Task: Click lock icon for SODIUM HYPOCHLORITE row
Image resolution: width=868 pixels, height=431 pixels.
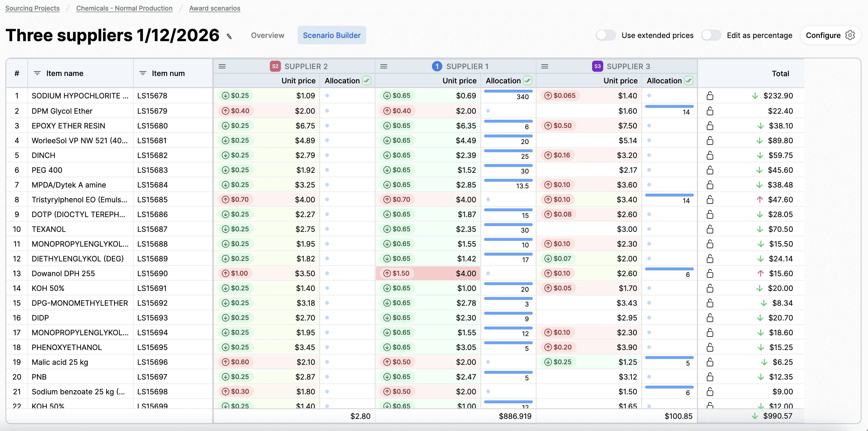Action: 710,96
